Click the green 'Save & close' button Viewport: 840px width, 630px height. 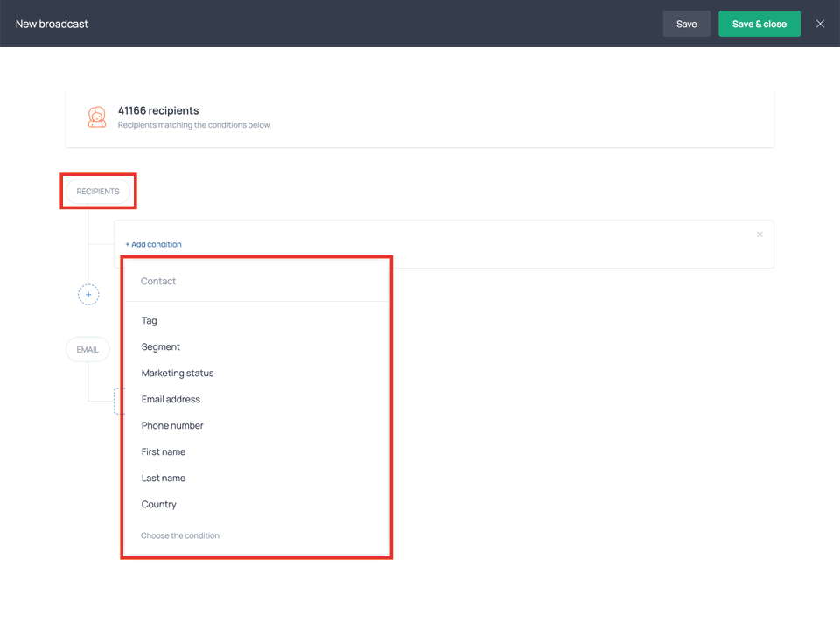point(759,24)
